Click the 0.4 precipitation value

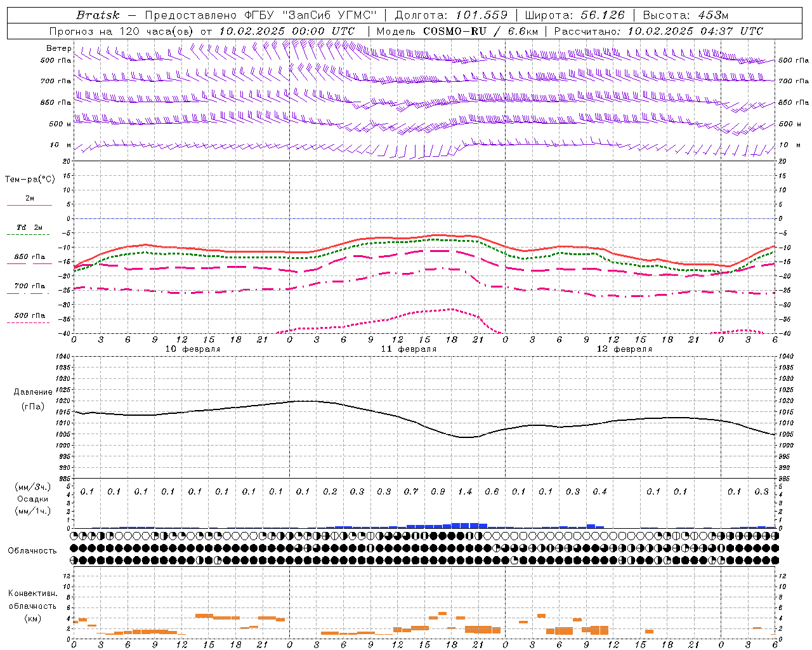(599, 491)
